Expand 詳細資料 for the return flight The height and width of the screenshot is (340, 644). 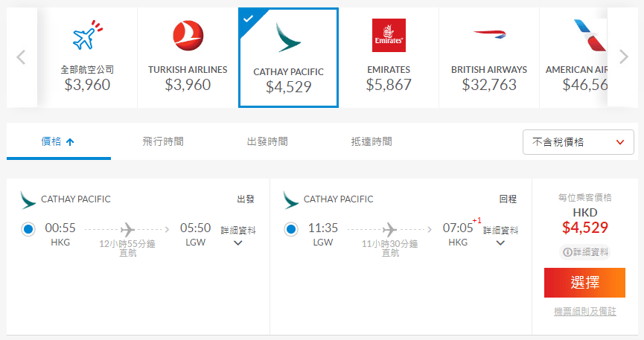point(500,236)
